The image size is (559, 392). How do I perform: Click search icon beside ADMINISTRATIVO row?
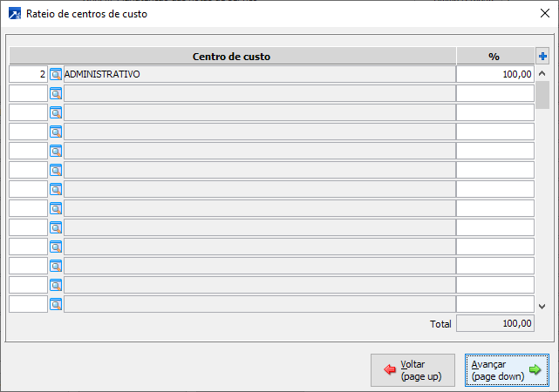[x=56, y=75]
